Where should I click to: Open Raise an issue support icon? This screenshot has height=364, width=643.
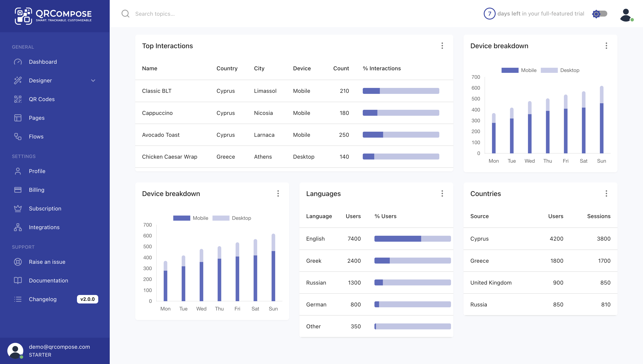tap(18, 262)
